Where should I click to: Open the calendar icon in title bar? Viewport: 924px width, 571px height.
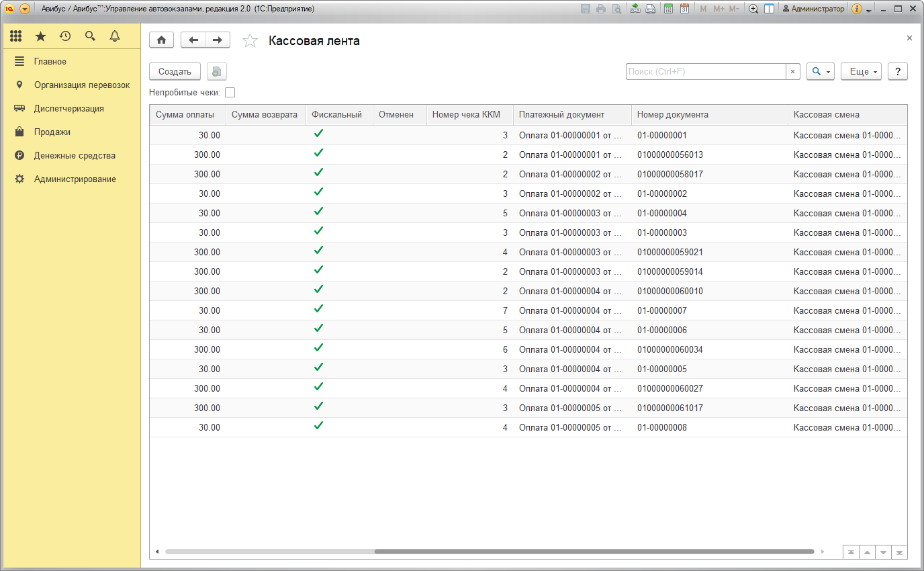(x=684, y=9)
